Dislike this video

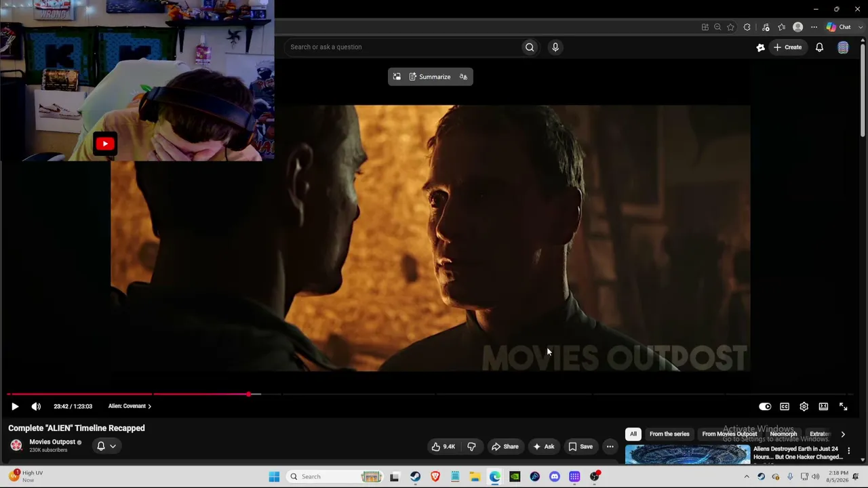click(x=471, y=447)
